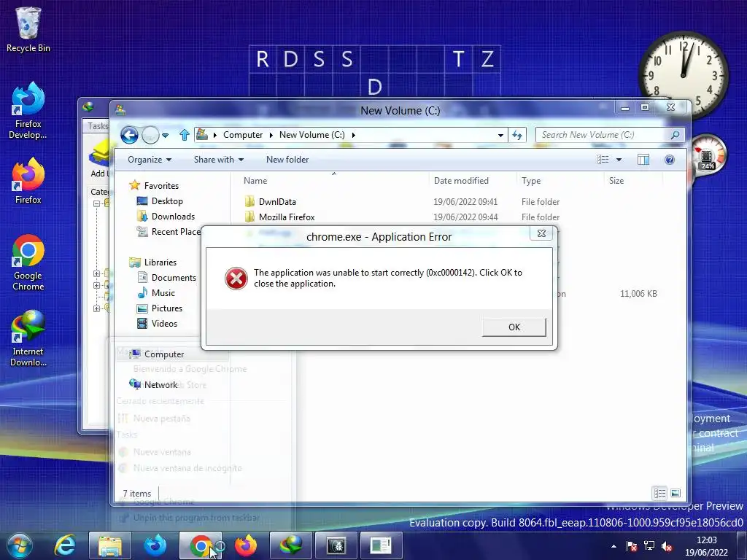The width and height of the screenshot is (747, 560).
Task: Open Firefox Developer Edition taskbar icon
Action: click(155, 545)
